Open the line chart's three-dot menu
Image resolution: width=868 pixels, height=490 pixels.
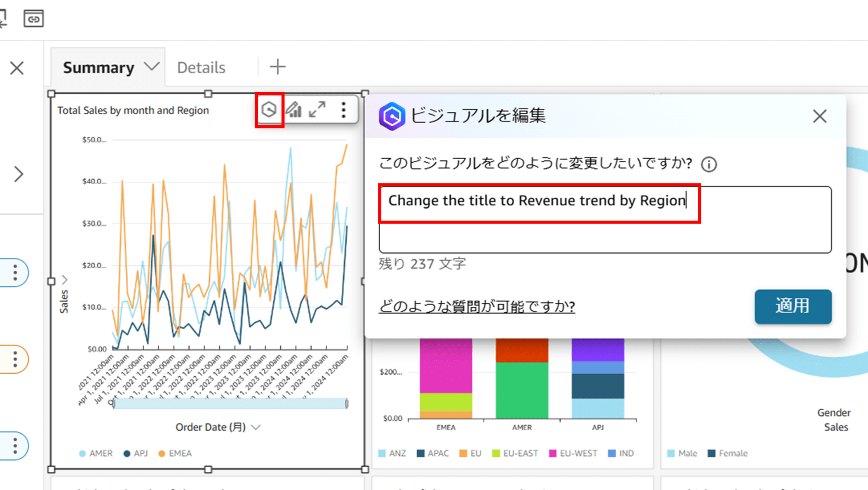click(343, 110)
